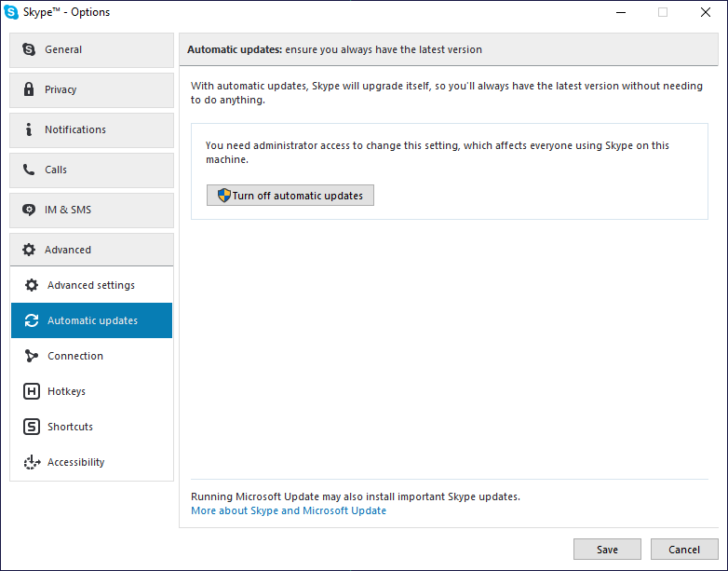Collapse the Advanced section header

point(91,250)
